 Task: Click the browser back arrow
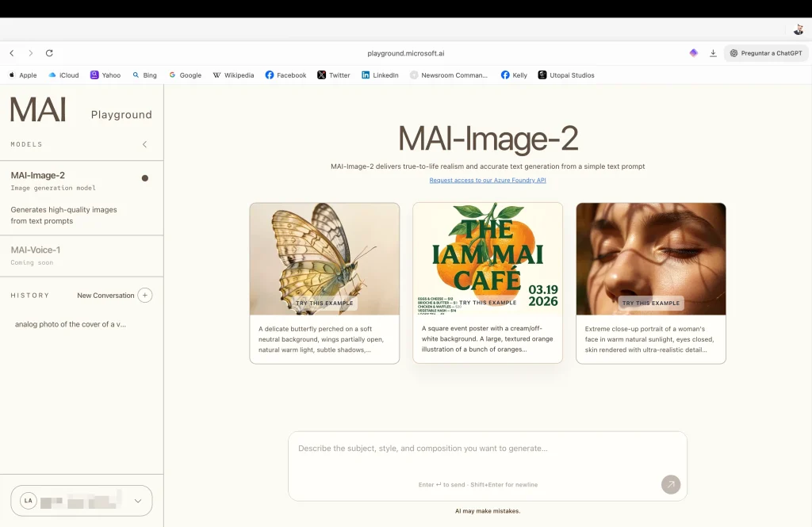[11, 52]
